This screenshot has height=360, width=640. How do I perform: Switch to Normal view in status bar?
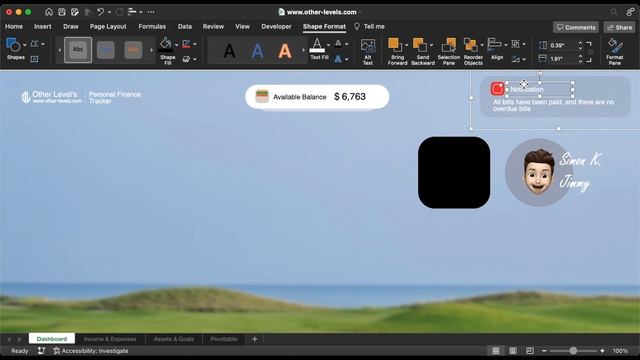coord(496,351)
